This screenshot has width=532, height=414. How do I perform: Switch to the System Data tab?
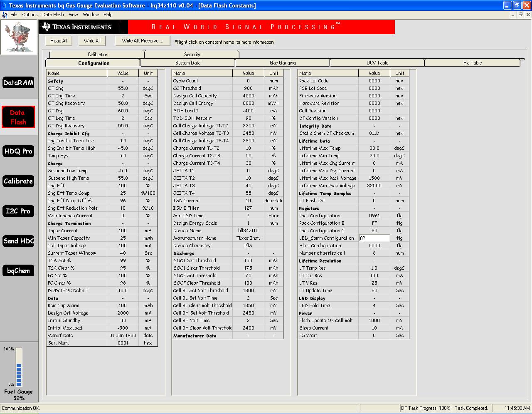click(x=188, y=63)
